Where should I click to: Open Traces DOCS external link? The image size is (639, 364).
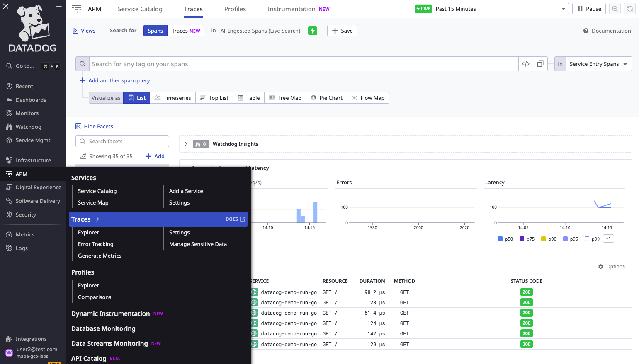tap(235, 219)
